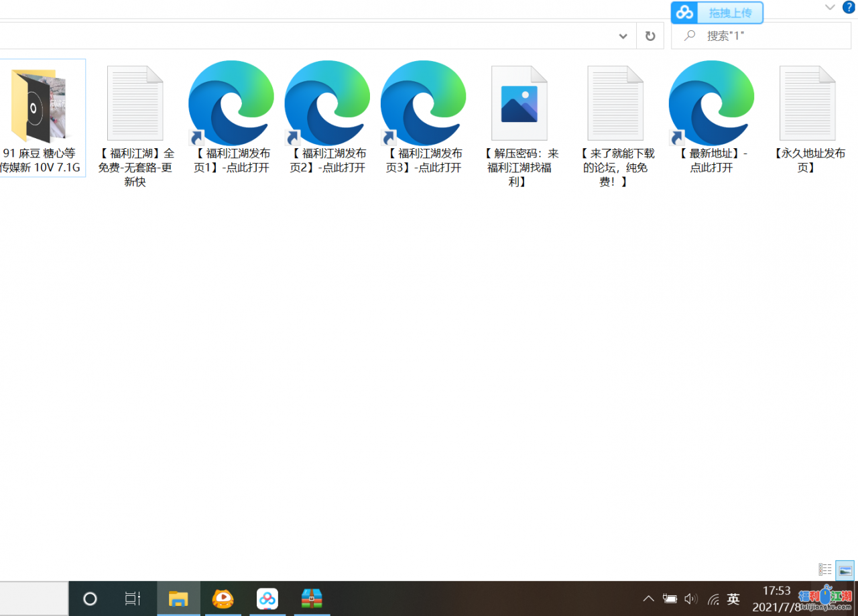Select the 解压密码 image file
Image resolution: width=858 pixels, height=616 pixels.
click(519, 104)
